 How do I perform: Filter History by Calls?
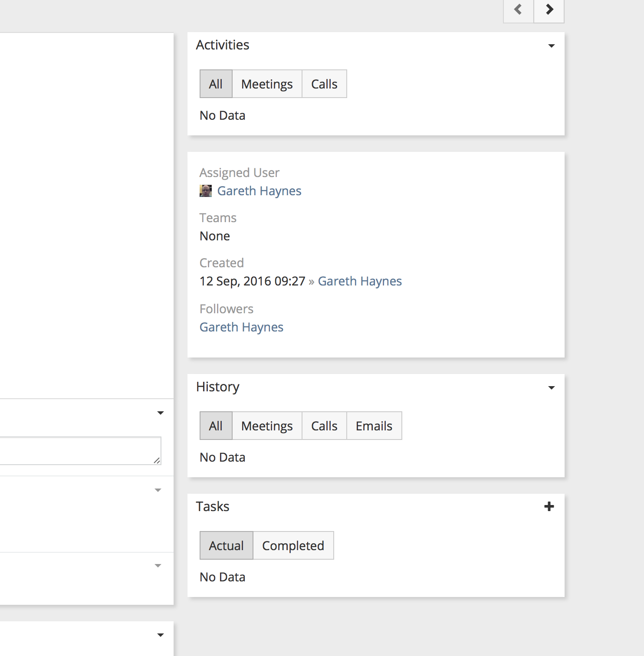pyautogui.click(x=324, y=426)
